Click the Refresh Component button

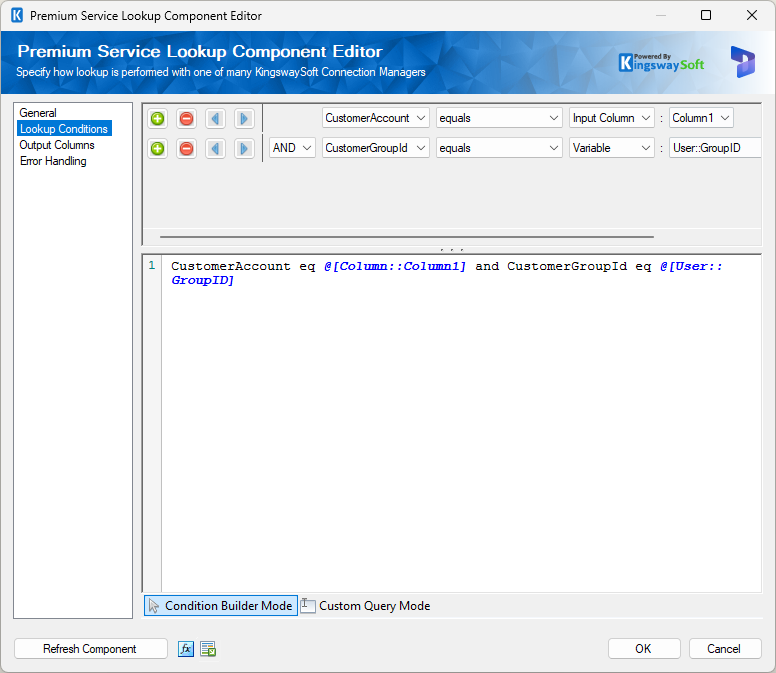coord(90,649)
